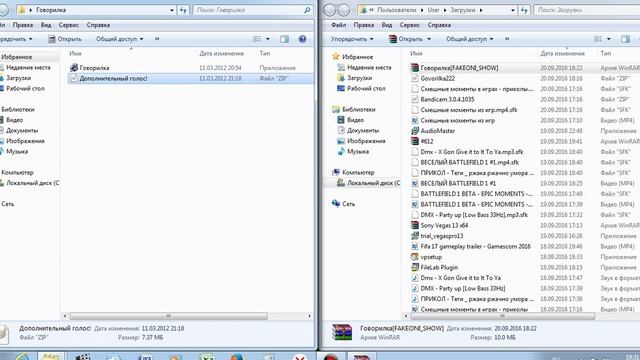Viewport: 640px width, 360px height.
Task: Toggle preview pane in left window
Action: click(x=284, y=39)
